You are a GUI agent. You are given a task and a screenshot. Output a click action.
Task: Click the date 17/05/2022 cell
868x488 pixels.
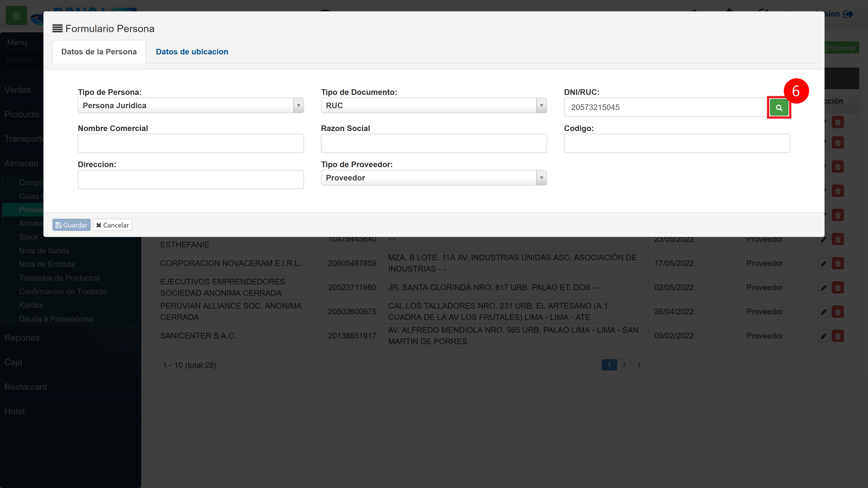[x=674, y=263]
